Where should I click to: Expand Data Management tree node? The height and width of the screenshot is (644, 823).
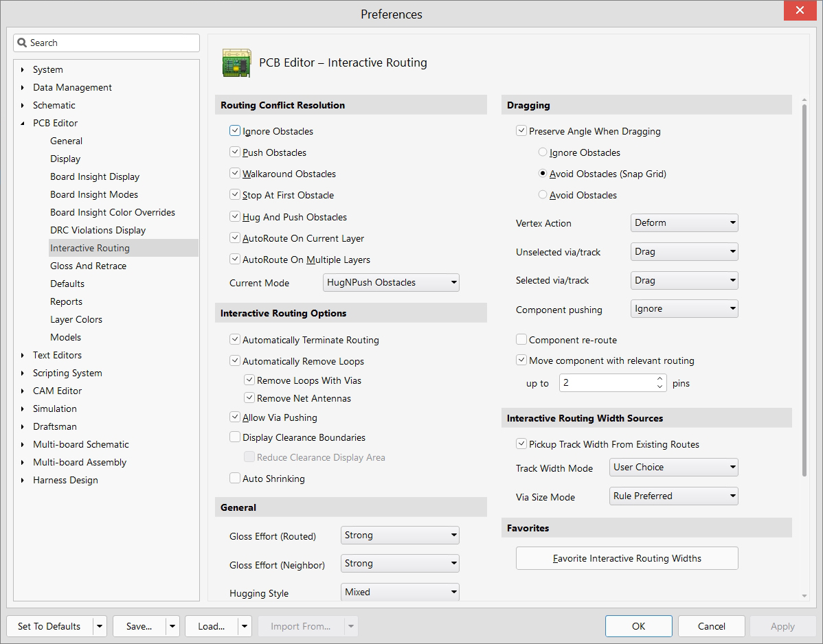(x=22, y=87)
